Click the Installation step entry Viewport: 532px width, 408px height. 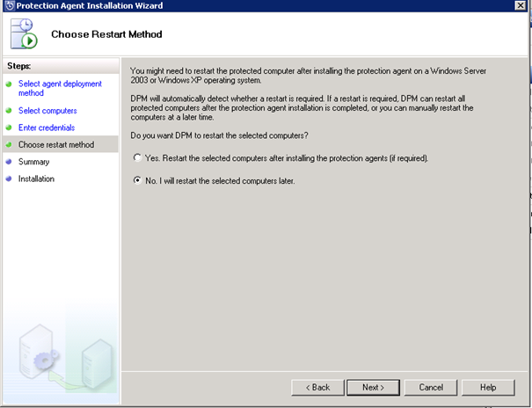pyautogui.click(x=36, y=178)
